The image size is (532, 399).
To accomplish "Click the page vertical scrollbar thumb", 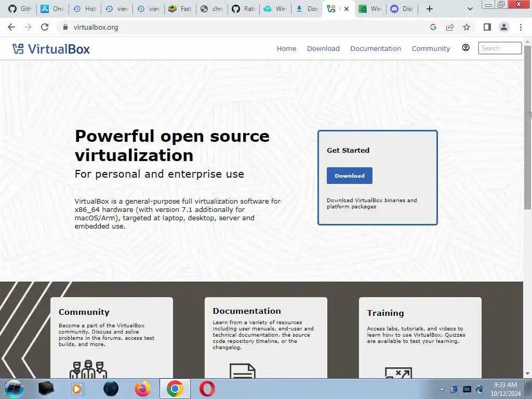I will (x=528, y=127).
